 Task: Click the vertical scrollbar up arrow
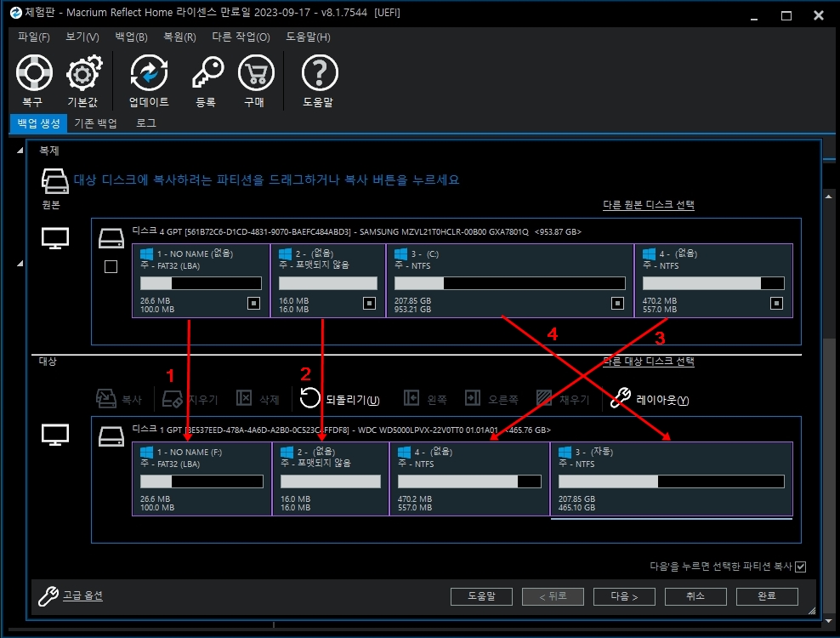coord(829,197)
